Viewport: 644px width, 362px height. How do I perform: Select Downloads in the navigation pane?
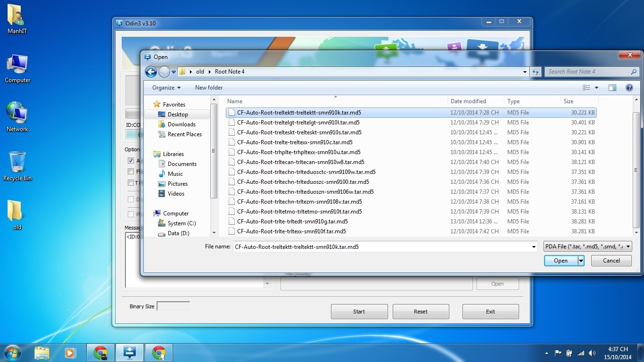[182, 124]
